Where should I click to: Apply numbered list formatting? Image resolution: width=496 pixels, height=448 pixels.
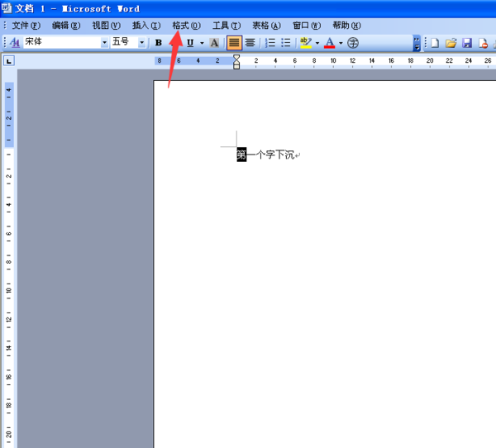[270, 42]
